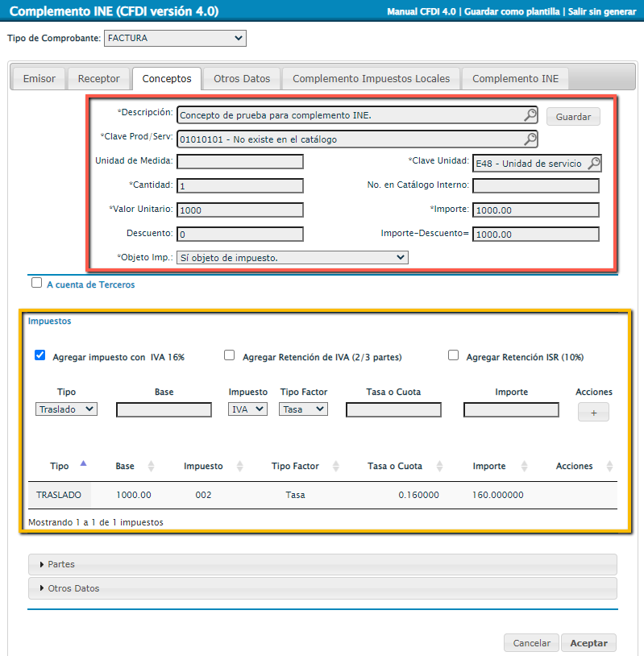The width and height of the screenshot is (644, 656).
Task: Click the Mostrando 1 a 1 de 1 impuestos text
Action: coord(96,522)
